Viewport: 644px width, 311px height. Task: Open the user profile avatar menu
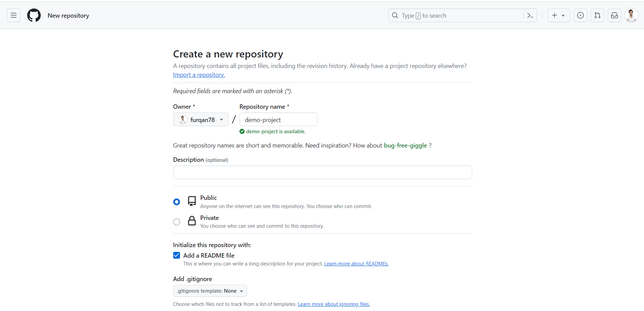[x=631, y=15]
